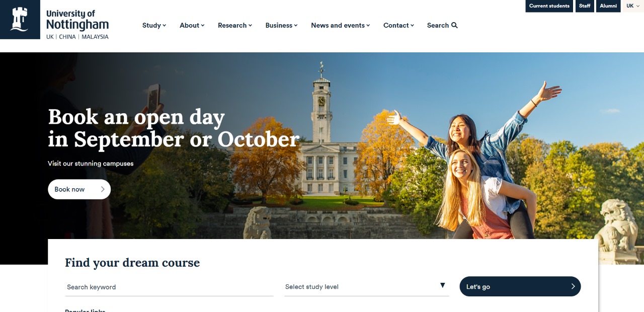The image size is (644, 312).
Task: Open the About dropdown menu
Action: click(192, 25)
